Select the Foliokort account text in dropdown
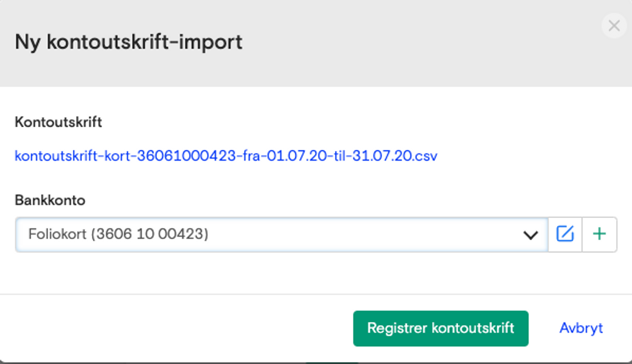The image size is (632, 364). 118,234
